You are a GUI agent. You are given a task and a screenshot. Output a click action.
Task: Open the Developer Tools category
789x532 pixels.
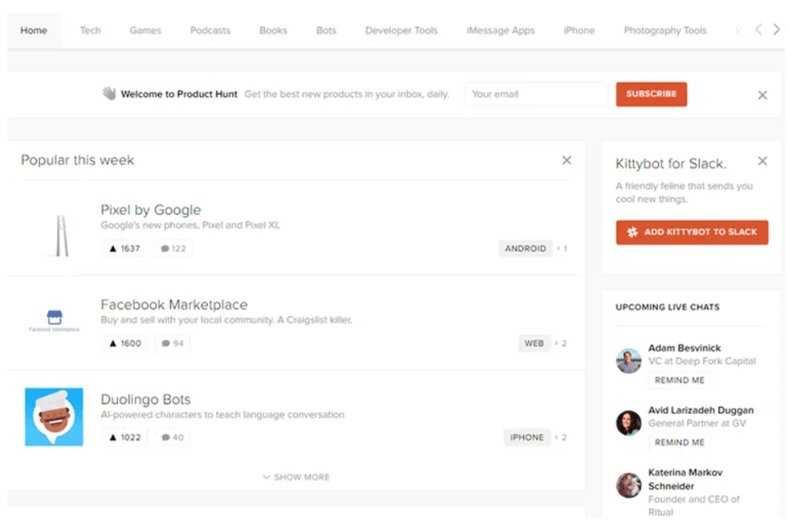coord(400,29)
